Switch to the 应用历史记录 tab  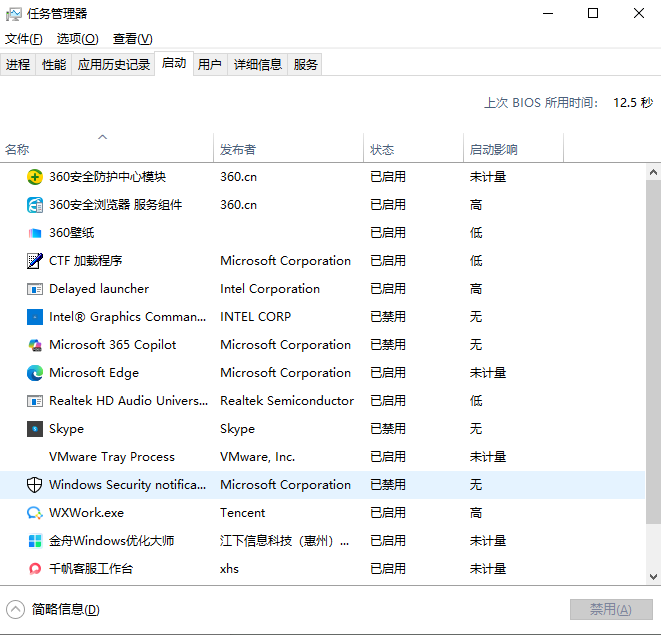click(x=114, y=65)
